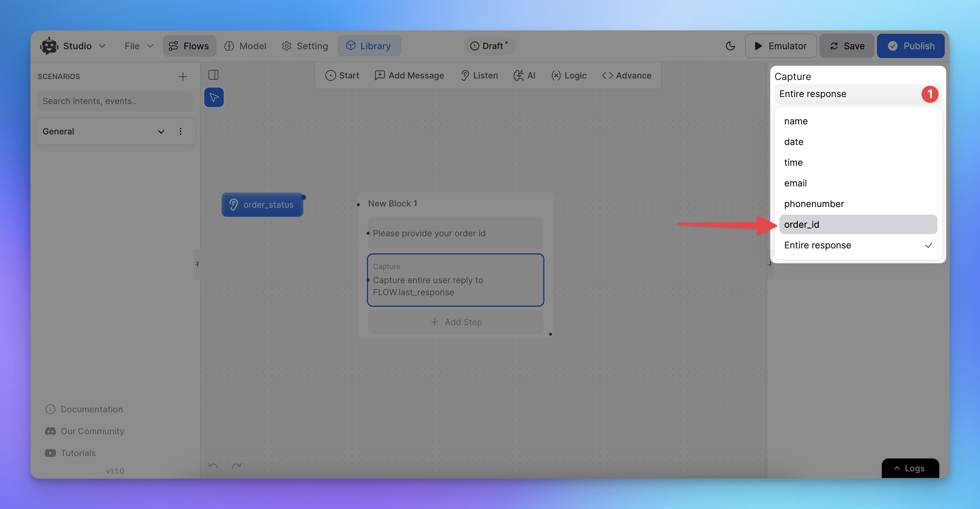980x509 pixels.
Task: Toggle the sidebar panel layout icon
Action: (x=213, y=75)
